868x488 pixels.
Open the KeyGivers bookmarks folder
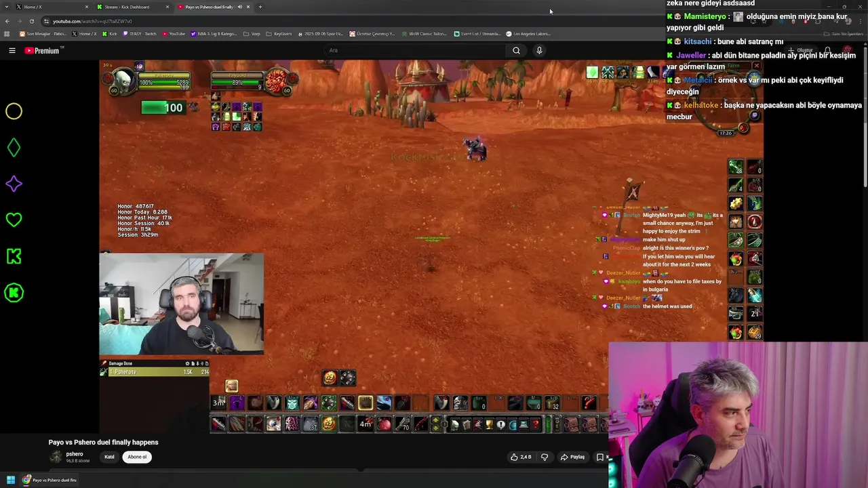coord(279,34)
